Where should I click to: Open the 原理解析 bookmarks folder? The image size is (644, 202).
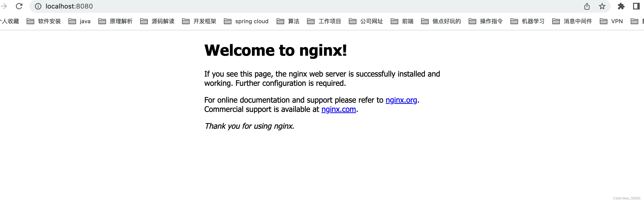pos(115,21)
